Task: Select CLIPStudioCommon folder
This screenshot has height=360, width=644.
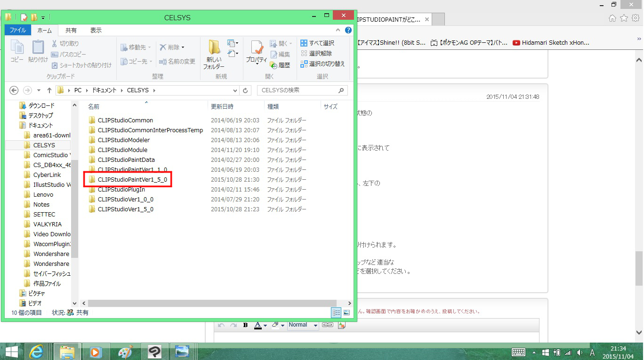Action: [x=125, y=120]
